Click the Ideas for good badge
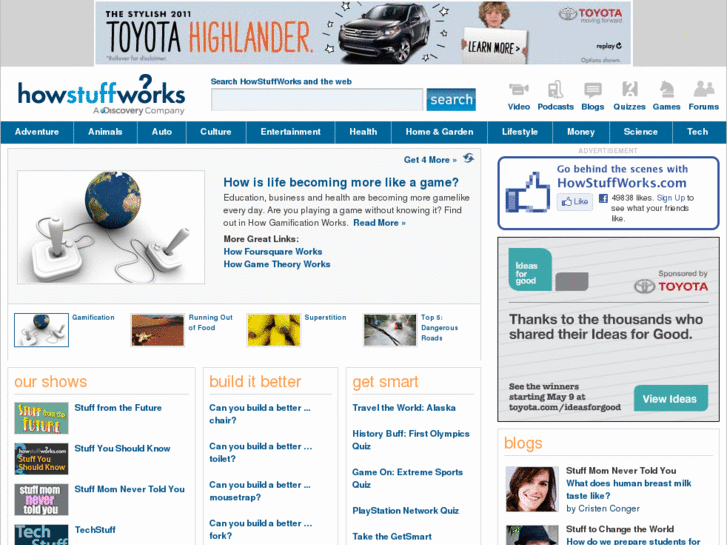 pos(530,270)
